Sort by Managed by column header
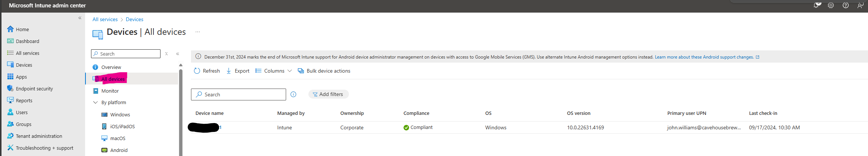The image size is (868, 156). click(x=291, y=113)
